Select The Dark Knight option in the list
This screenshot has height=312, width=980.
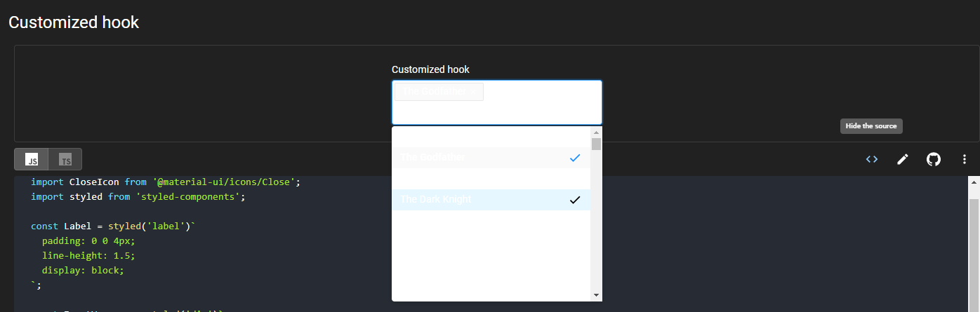[491, 200]
